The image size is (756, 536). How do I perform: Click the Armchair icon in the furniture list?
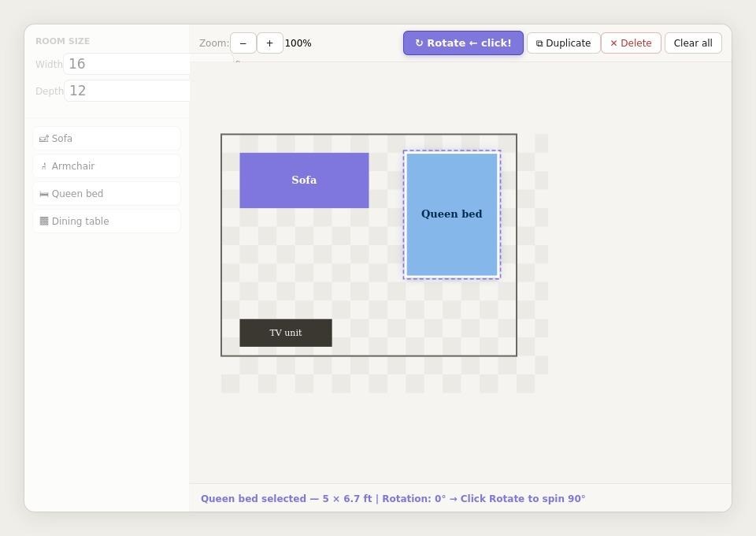click(x=44, y=166)
